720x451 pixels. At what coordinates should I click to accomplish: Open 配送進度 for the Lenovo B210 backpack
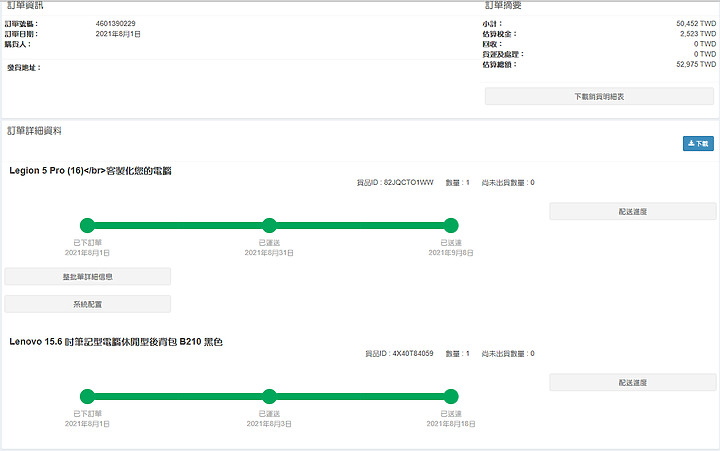coord(633,383)
